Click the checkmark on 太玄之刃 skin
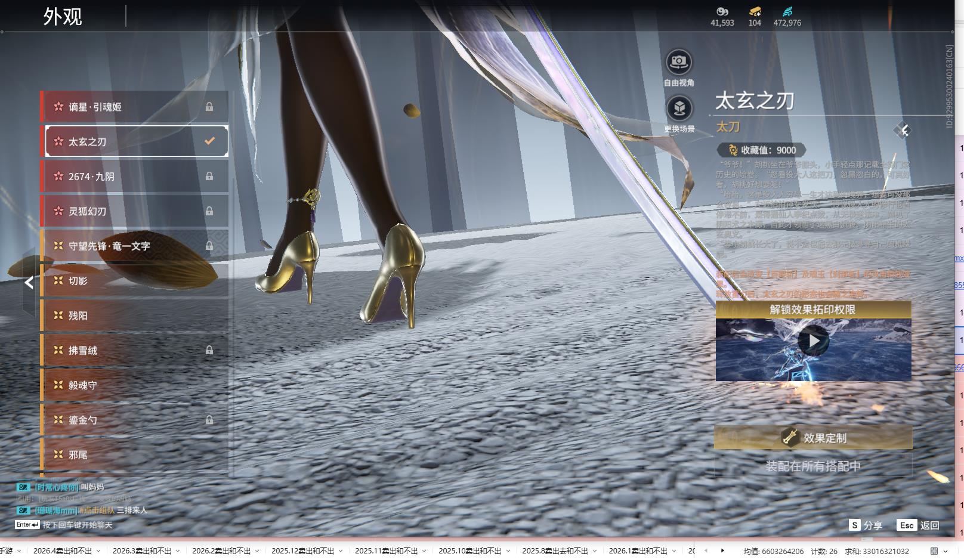 209,141
